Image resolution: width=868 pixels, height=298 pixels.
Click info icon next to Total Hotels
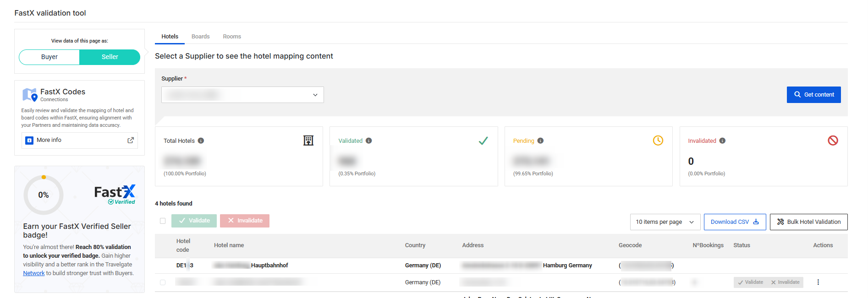201,141
